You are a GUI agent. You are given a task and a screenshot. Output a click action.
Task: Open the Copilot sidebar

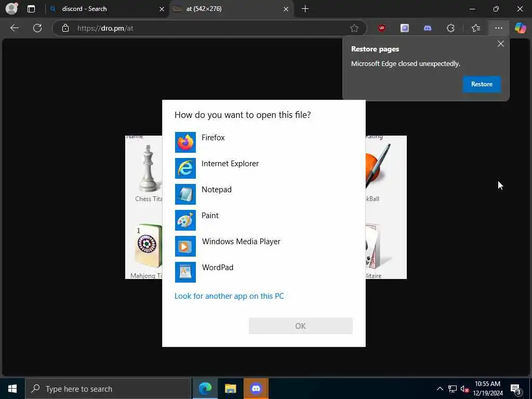(520, 28)
